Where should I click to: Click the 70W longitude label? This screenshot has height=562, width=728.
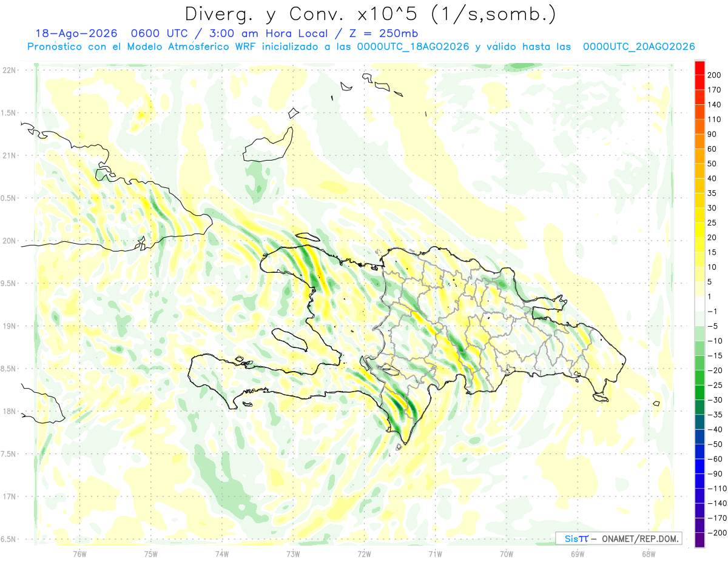(507, 554)
